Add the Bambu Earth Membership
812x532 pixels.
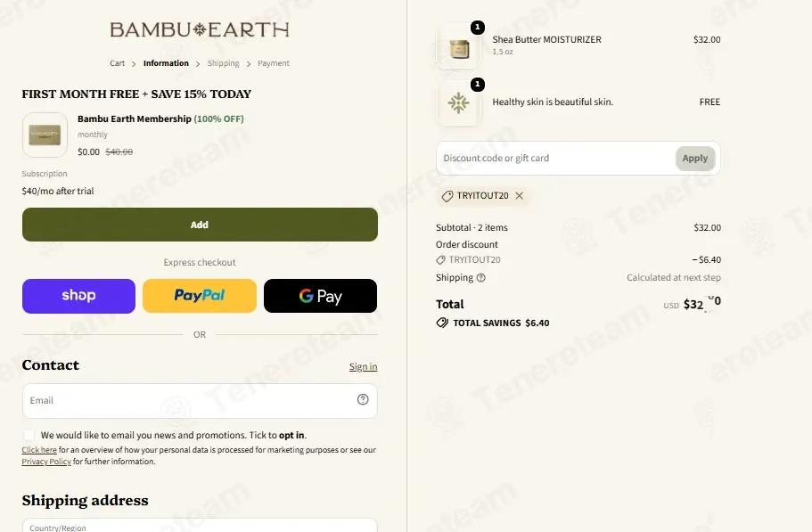(200, 225)
